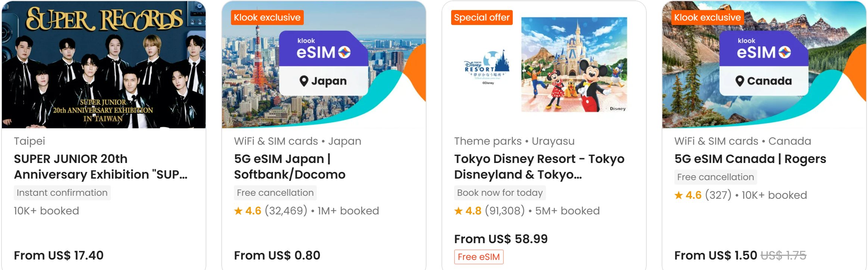Click the star rating icon for Japan eSIM

[238, 211]
